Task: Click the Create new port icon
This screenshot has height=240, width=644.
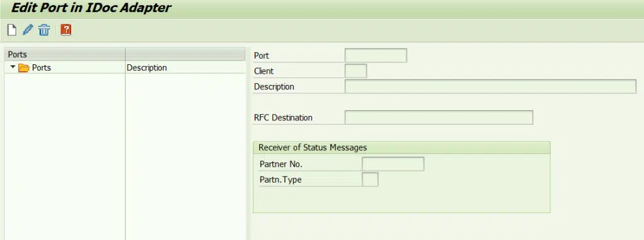Action: (x=13, y=30)
